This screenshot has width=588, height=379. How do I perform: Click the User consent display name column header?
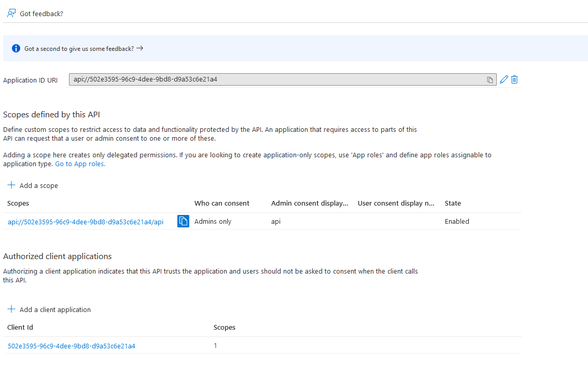pyautogui.click(x=396, y=203)
